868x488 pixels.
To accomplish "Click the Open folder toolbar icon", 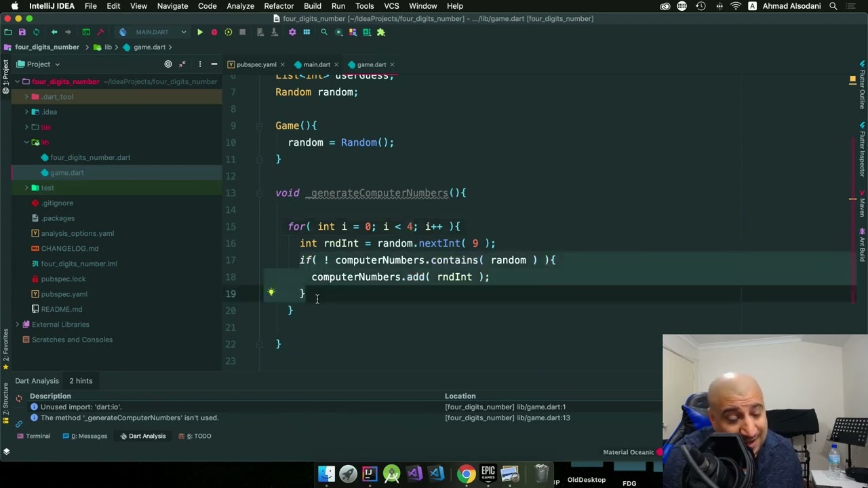I will (x=7, y=32).
